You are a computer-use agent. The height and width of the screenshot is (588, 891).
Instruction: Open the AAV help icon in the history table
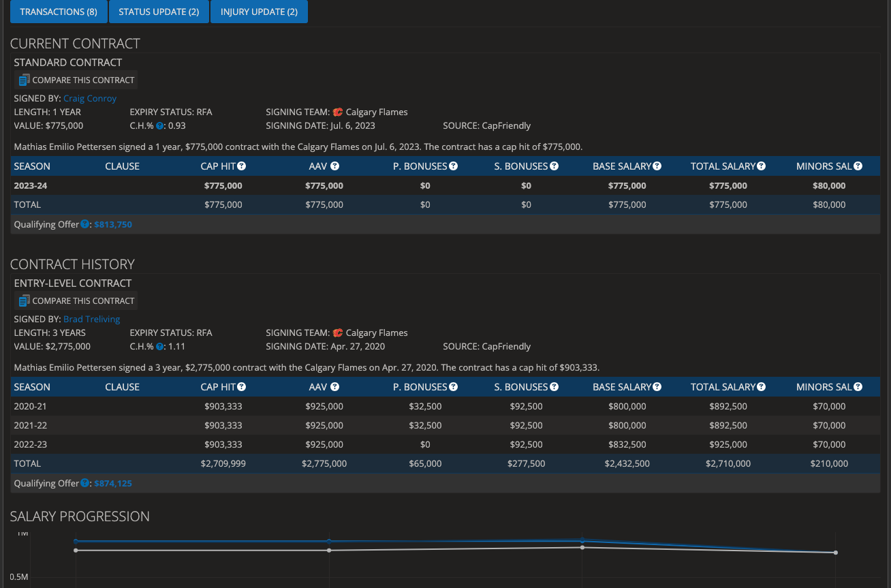click(x=334, y=386)
